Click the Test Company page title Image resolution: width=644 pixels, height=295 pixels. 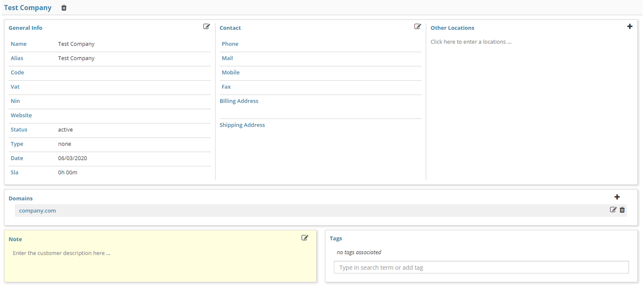coord(28,8)
